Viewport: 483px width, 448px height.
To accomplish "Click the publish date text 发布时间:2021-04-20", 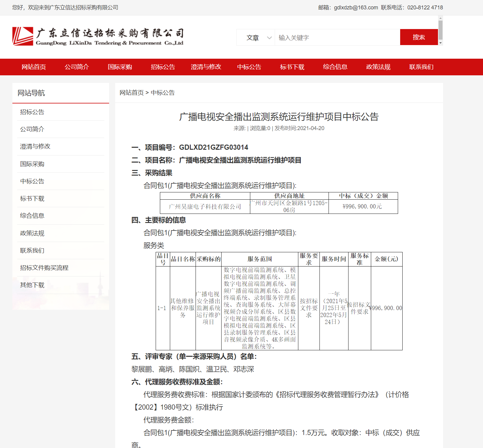I will click(x=299, y=128).
